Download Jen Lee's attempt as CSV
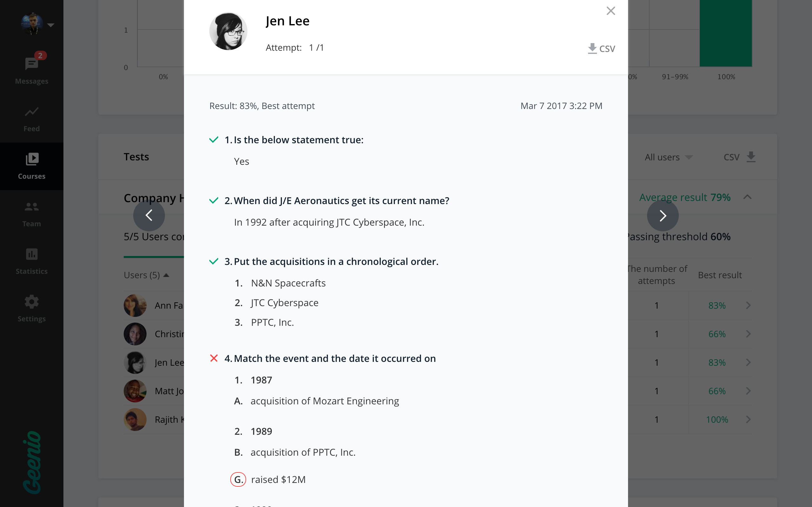Viewport: 812px width, 507px height. pos(601,48)
